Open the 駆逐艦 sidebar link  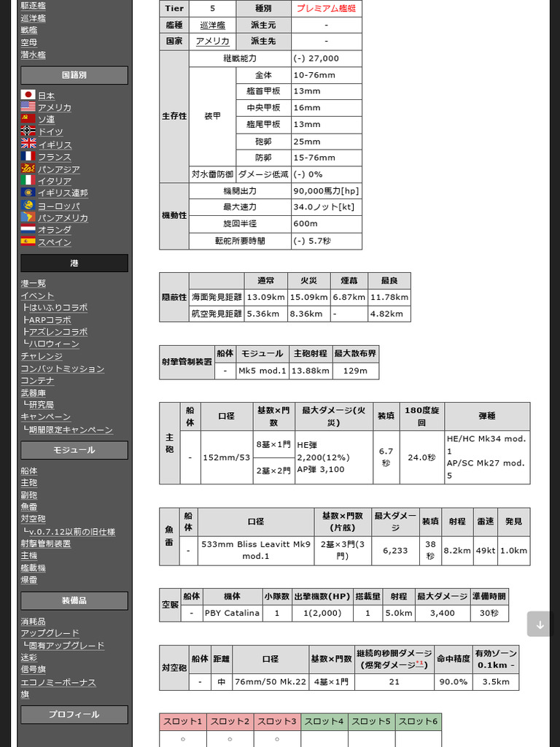coord(34,6)
